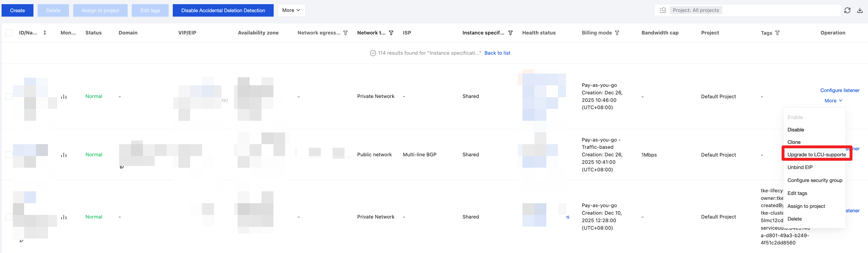The height and width of the screenshot is (253, 868).
Task: Toggle the select-all header checkbox
Action: [9, 33]
